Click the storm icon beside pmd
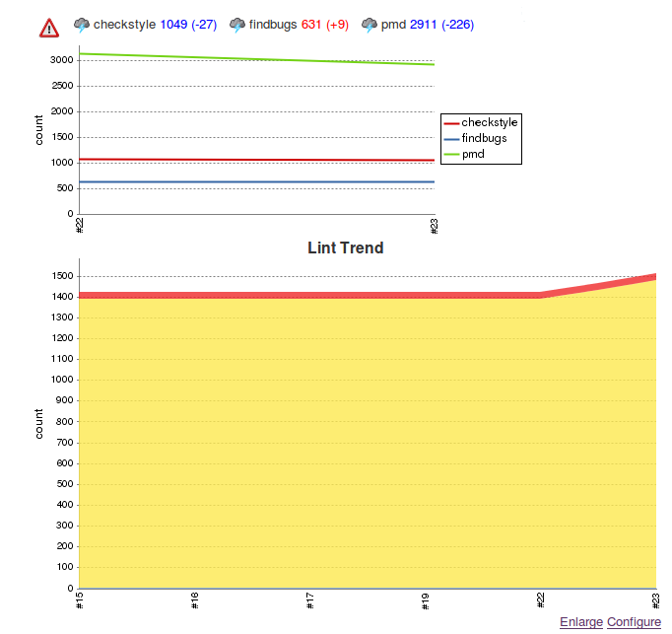 coord(370,25)
